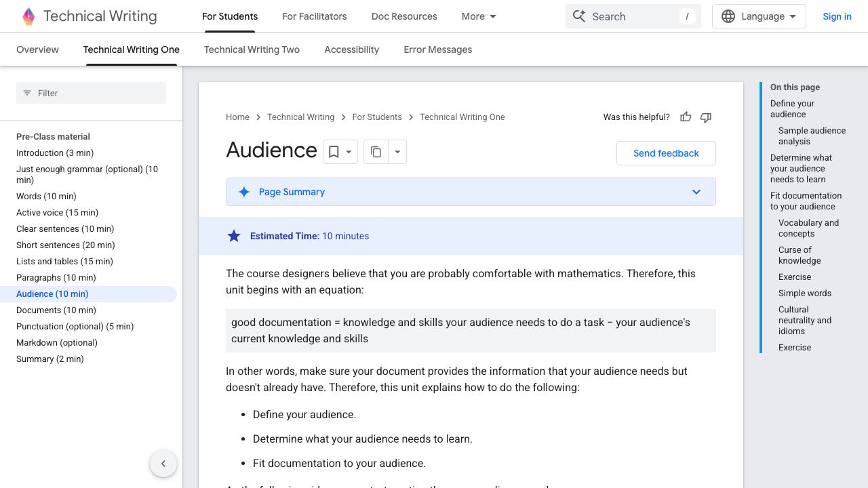868x488 pixels.
Task: Jump to Vocabulary and concepts section
Action: (808, 228)
